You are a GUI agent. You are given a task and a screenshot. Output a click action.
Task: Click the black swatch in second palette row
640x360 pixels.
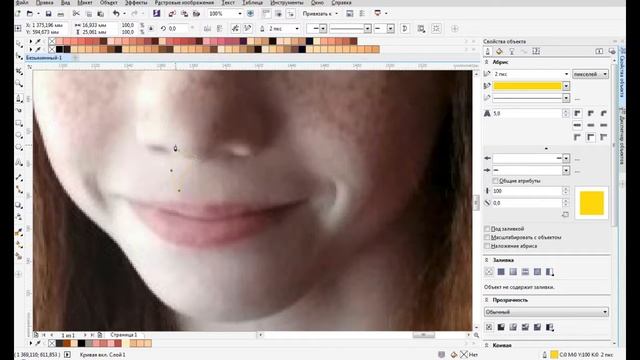(60, 49)
